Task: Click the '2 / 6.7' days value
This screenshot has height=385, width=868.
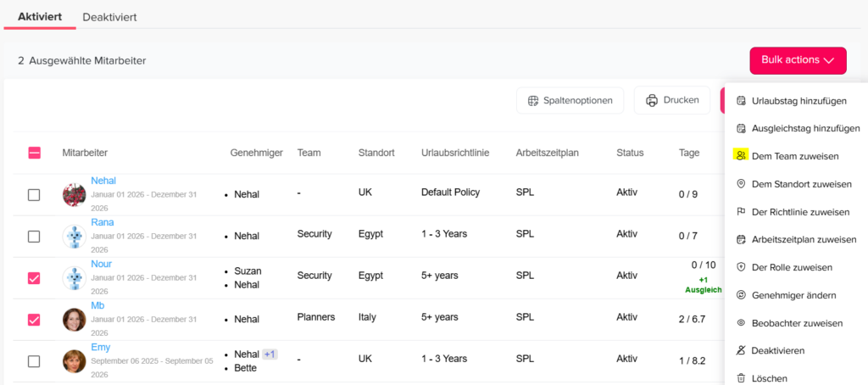Action: 693,320
